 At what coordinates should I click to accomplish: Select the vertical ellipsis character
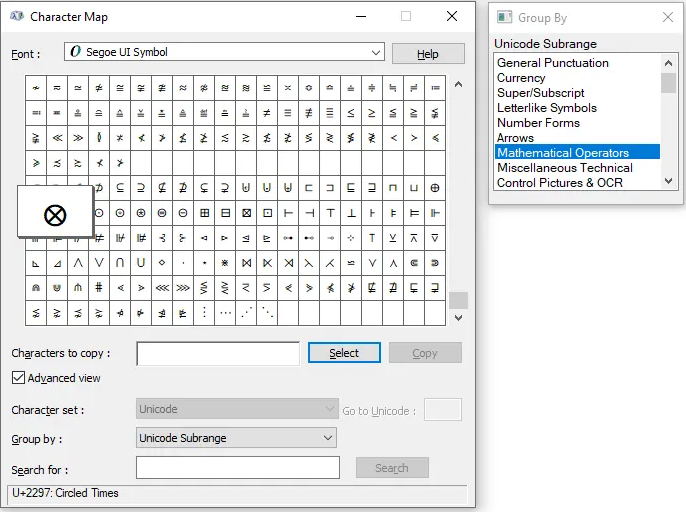204,313
